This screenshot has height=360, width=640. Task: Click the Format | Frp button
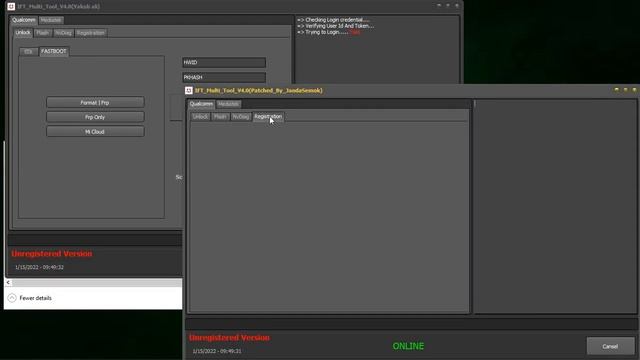pos(95,102)
